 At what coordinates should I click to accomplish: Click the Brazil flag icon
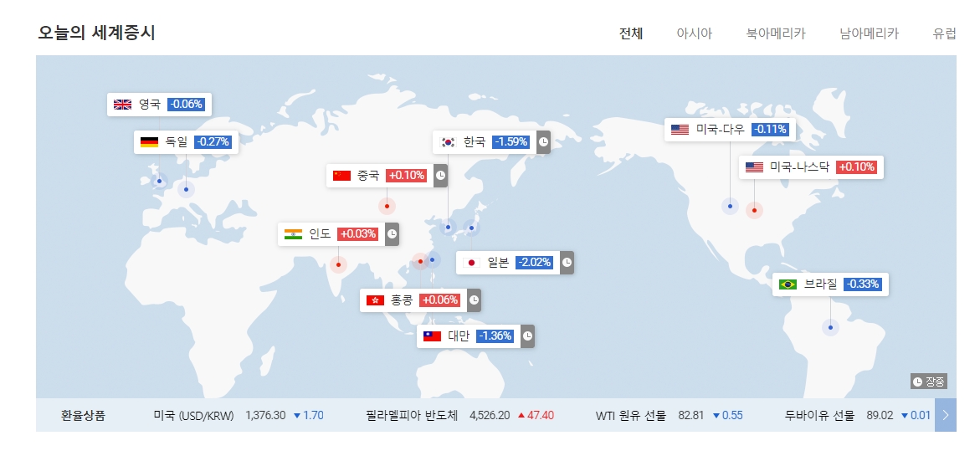click(x=788, y=284)
